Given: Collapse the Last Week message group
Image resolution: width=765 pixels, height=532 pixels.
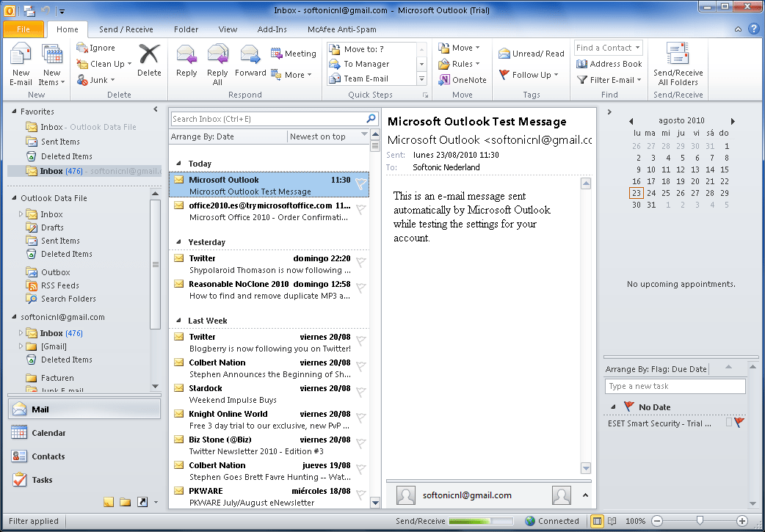Looking at the screenshot, I should click(178, 321).
